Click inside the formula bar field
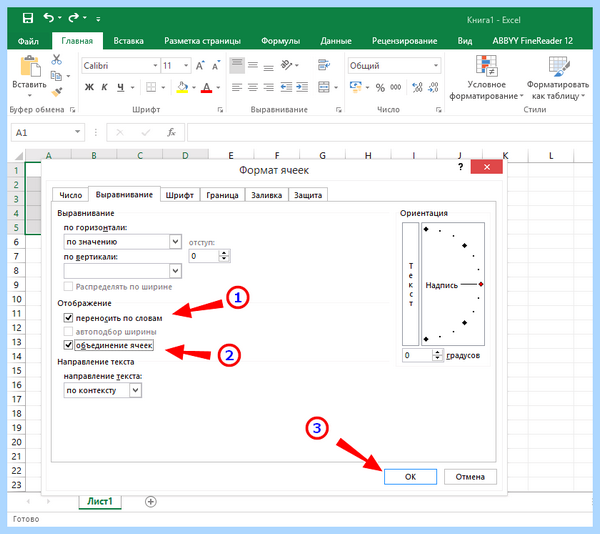Image resolution: width=600 pixels, height=534 pixels. 390,132
